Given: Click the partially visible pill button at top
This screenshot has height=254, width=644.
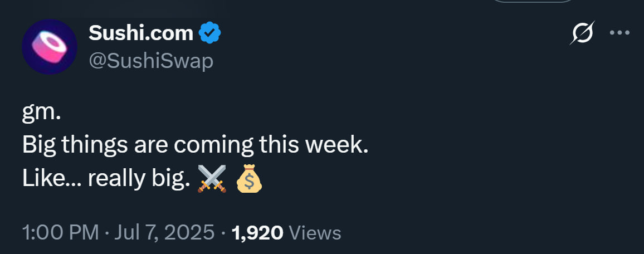Looking at the screenshot, I should coord(533,3).
